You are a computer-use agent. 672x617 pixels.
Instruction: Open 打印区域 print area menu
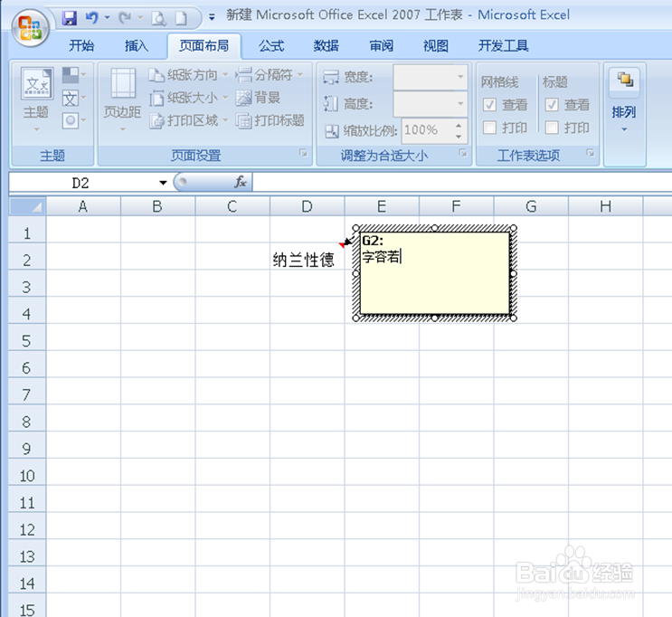(188, 120)
